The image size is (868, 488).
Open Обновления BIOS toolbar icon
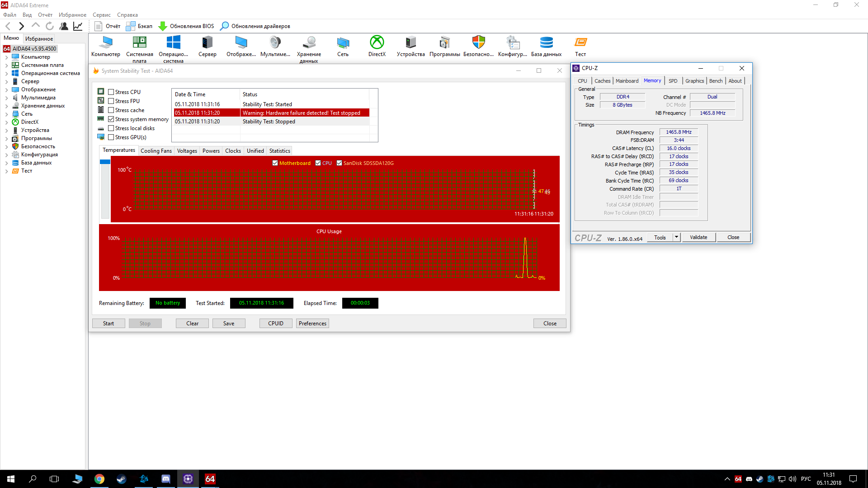tap(163, 26)
